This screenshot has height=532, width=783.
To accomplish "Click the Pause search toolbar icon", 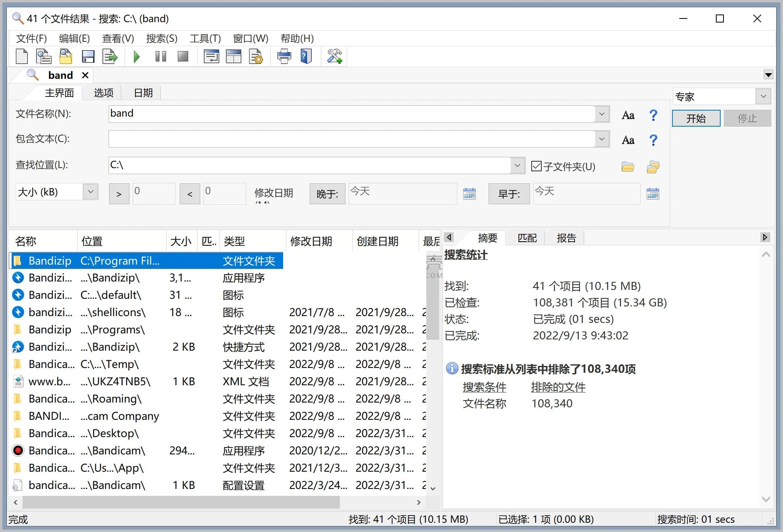I will tap(160, 56).
